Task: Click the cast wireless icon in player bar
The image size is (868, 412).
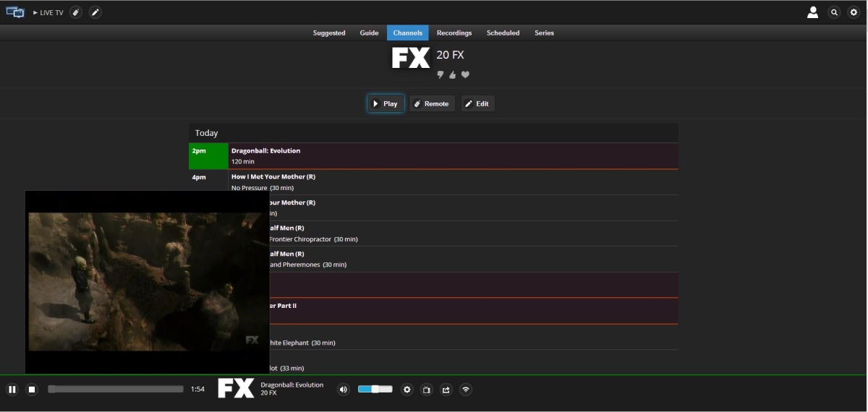Action: click(466, 390)
